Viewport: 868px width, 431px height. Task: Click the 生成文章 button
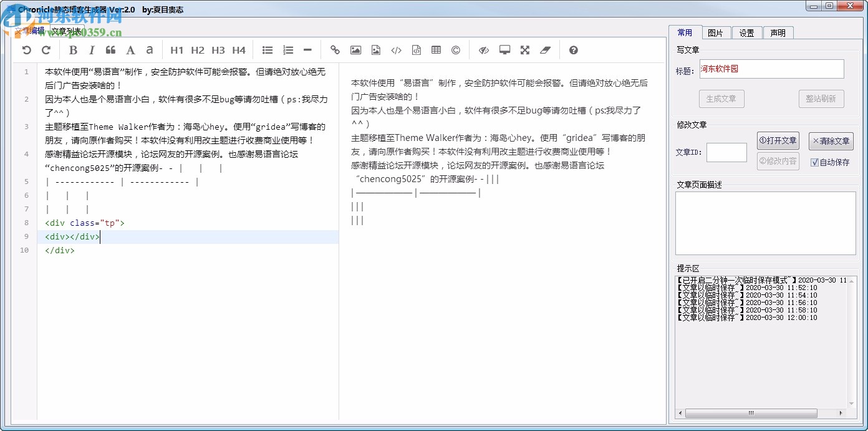click(x=721, y=99)
